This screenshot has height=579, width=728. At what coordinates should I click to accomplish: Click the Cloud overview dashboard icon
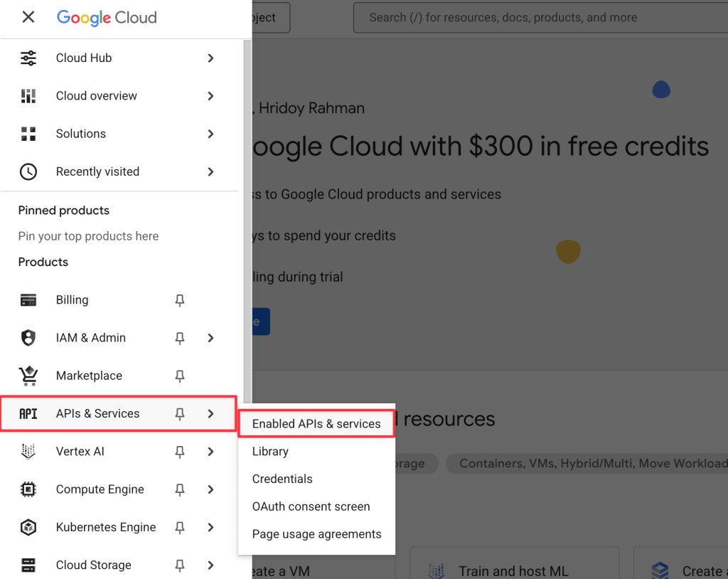(28, 96)
